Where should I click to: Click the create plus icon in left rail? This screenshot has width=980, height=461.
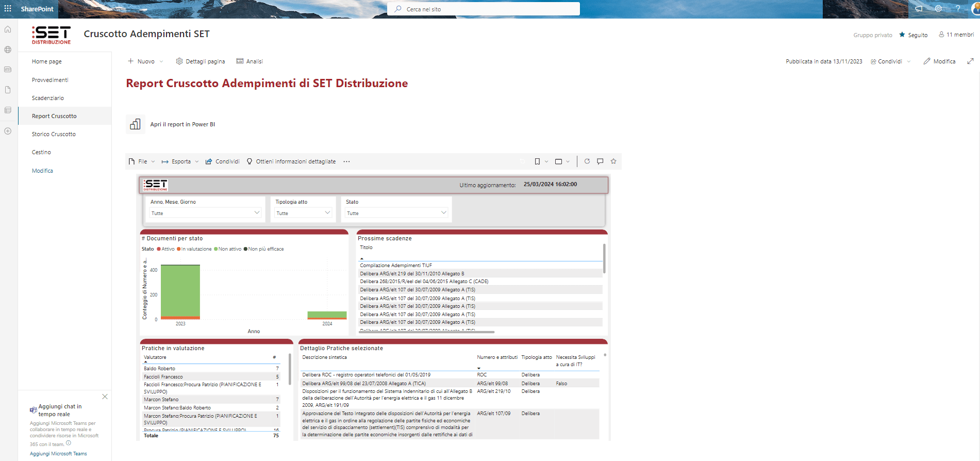coord(8,131)
